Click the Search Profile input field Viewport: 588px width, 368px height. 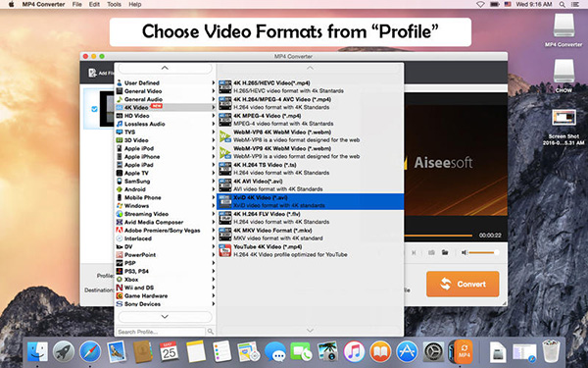point(161,332)
